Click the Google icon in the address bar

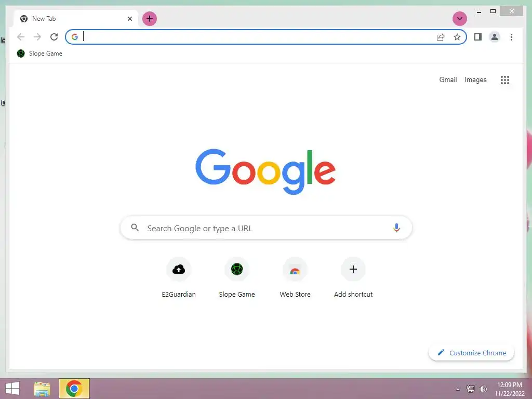(75, 37)
